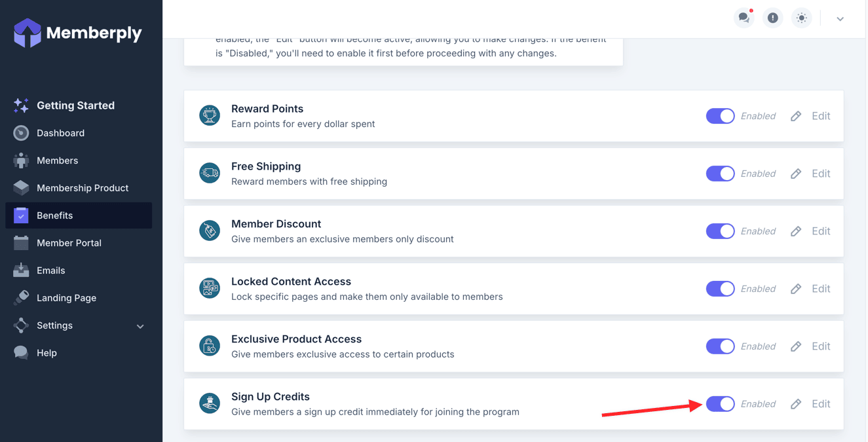Viewport: 868px width, 442px height.
Task: Click pencil icon for Locked Content Access
Action: tap(796, 289)
